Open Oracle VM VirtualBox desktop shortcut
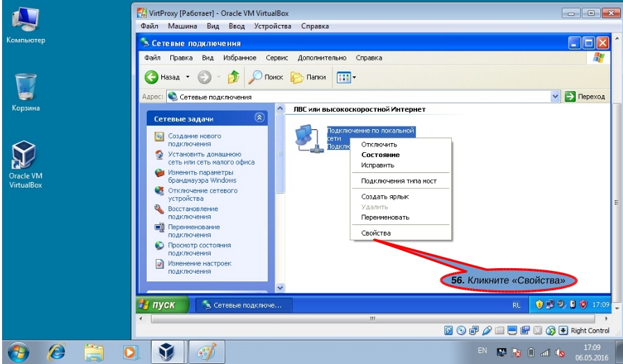 26,164
